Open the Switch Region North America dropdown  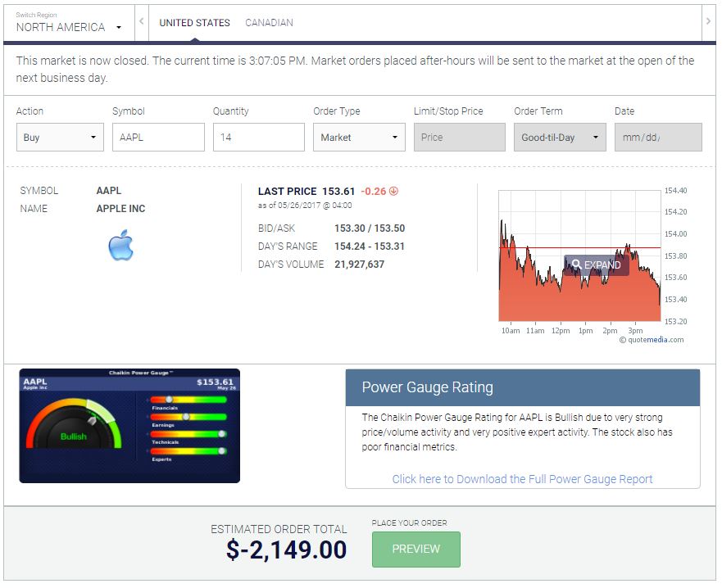point(69,22)
